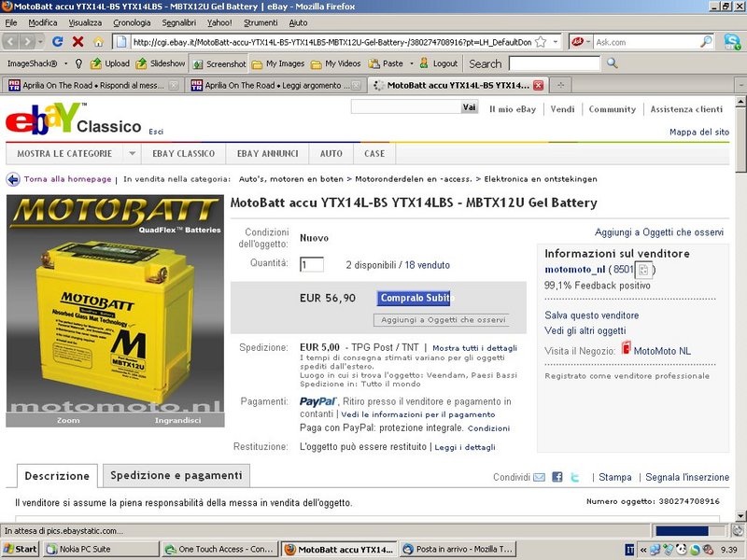The width and height of the screenshot is (747, 560).
Task: Click the browser Forward arrow button
Action: (x=28, y=42)
